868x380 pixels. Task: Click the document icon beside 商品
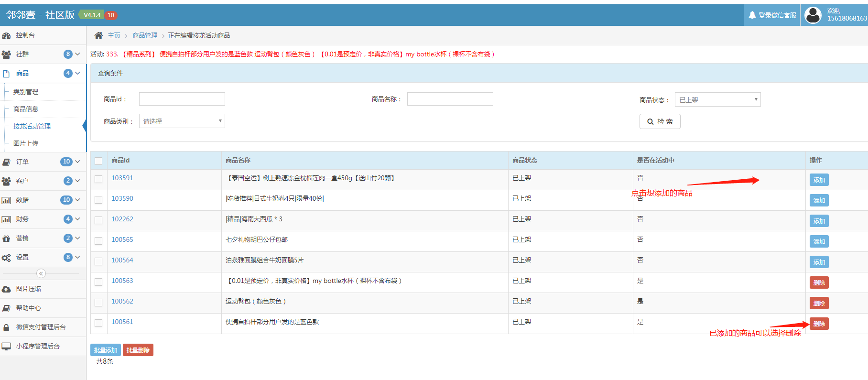coord(6,74)
